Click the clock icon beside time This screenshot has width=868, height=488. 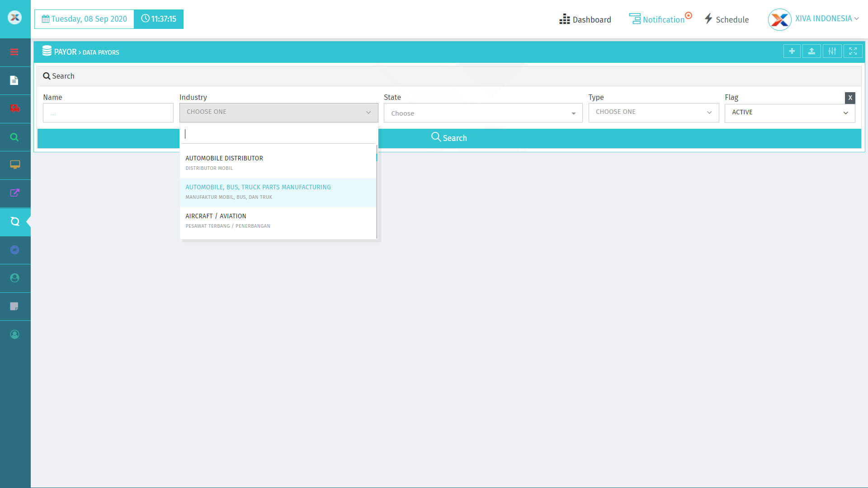pyautogui.click(x=145, y=19)
